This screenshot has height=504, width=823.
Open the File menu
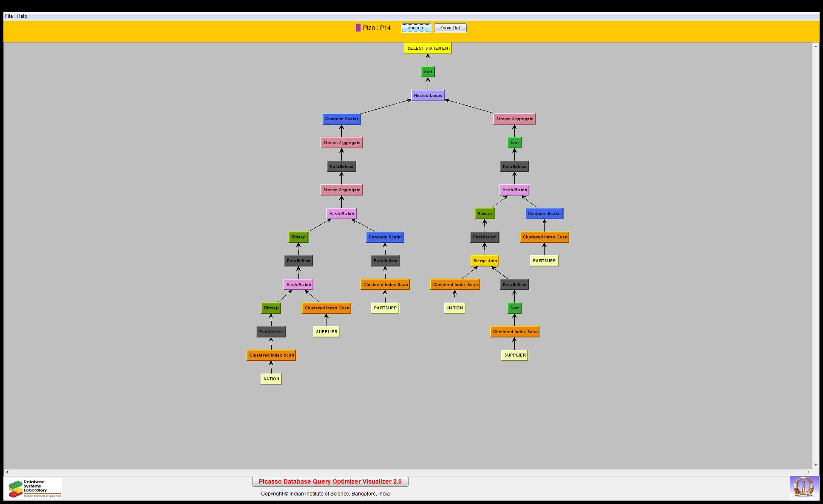point(9,16)
